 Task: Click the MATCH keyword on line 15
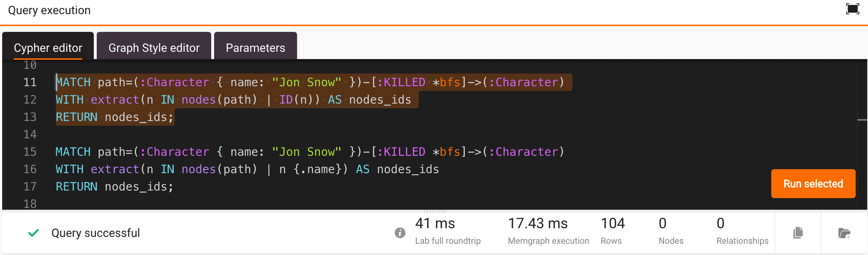tap(73, 152)
